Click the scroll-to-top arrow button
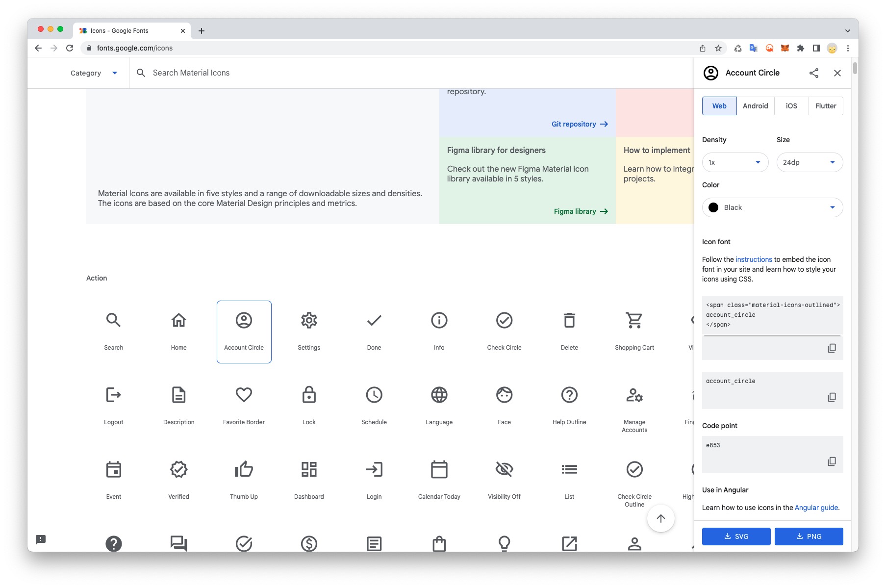886x588 pixels. (660, 518)
